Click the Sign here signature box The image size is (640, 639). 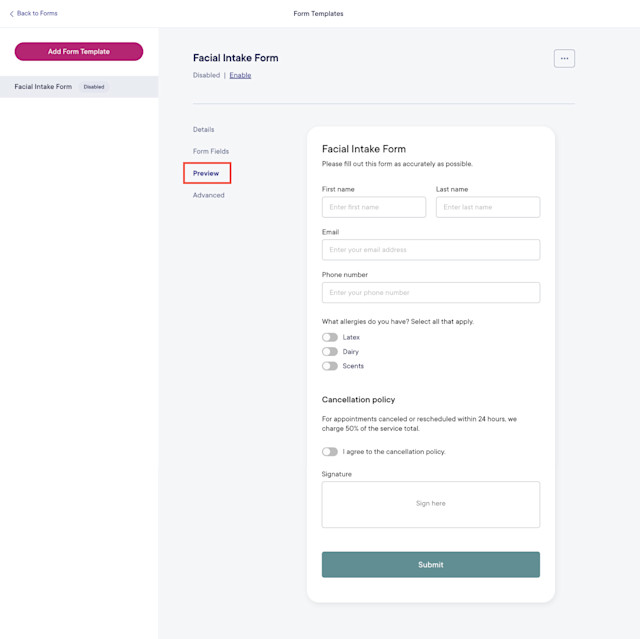coord(431,504)
